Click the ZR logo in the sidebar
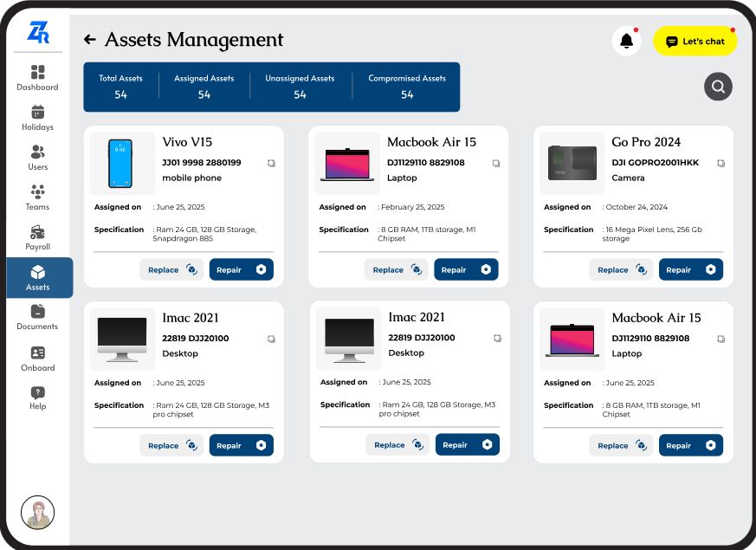756x550 pixels. coord(38,32)
